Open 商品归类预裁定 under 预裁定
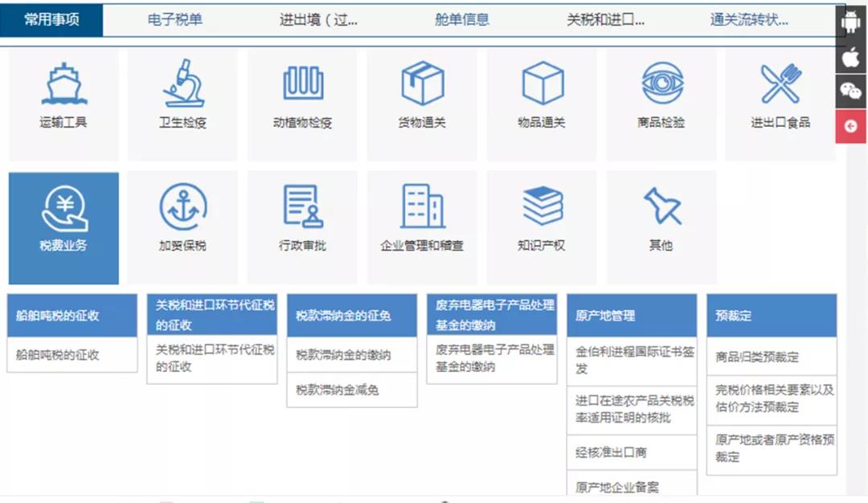This screenshot has width=868, height=503. click(756, 356)
